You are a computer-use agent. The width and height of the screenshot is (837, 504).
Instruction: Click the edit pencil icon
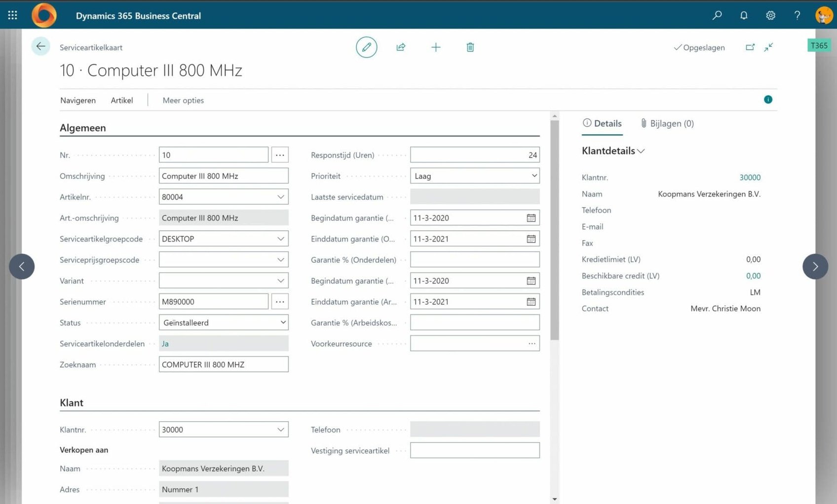tap(367, 47)
